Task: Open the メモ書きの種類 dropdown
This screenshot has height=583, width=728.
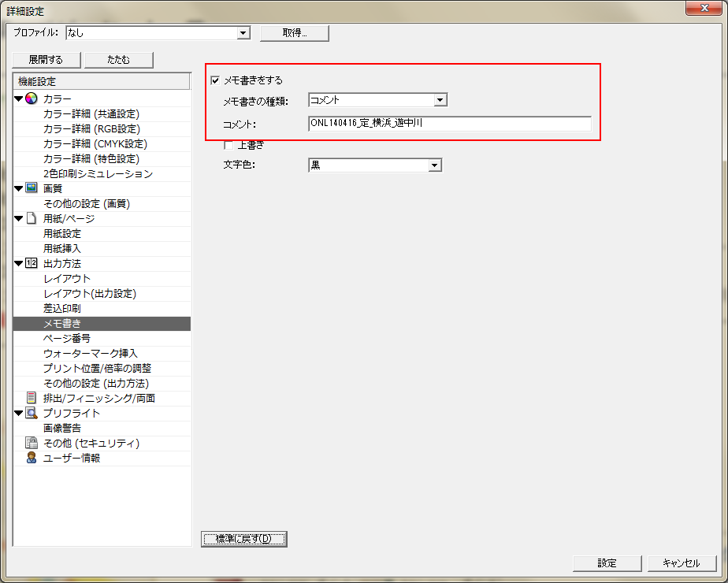Action: pyautogui.click(x=440, y=100)
